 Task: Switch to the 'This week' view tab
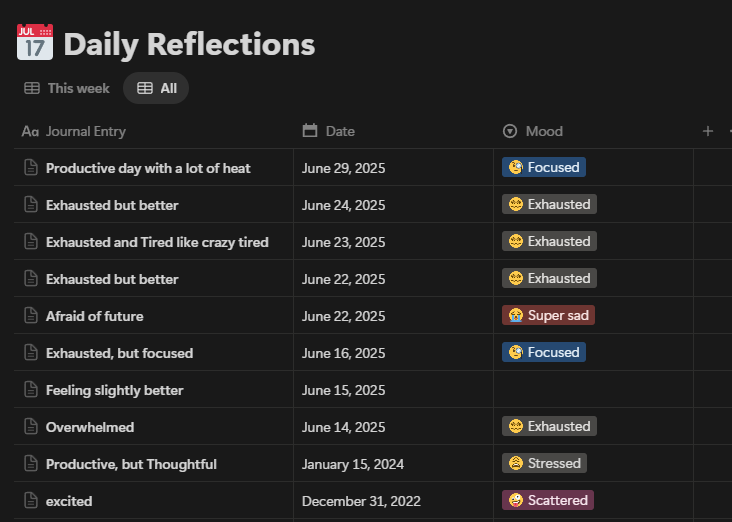(x=67, y=88)
